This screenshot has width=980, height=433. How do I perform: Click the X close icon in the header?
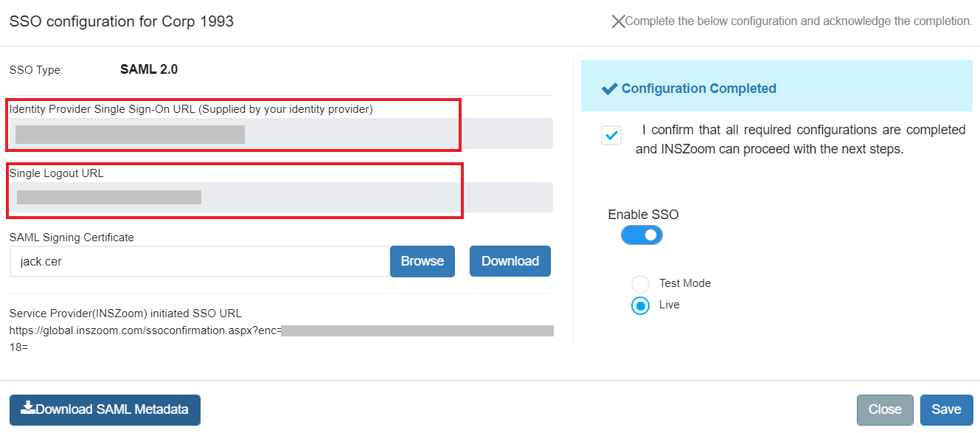click(618, 21)
